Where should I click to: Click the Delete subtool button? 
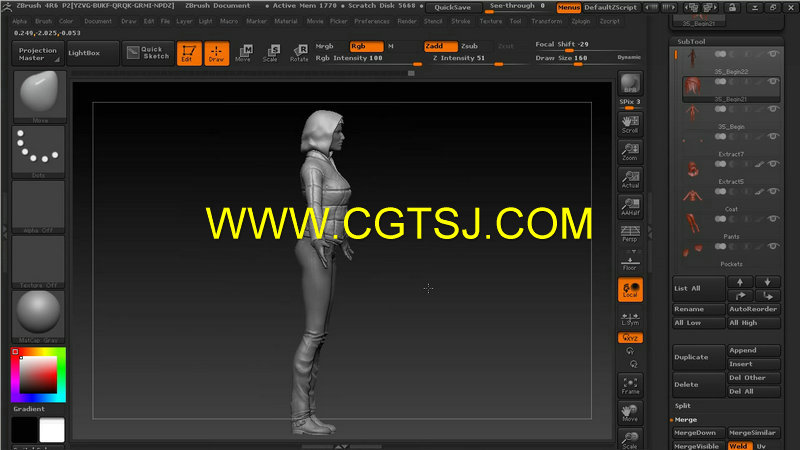click(x=698, y=385)
